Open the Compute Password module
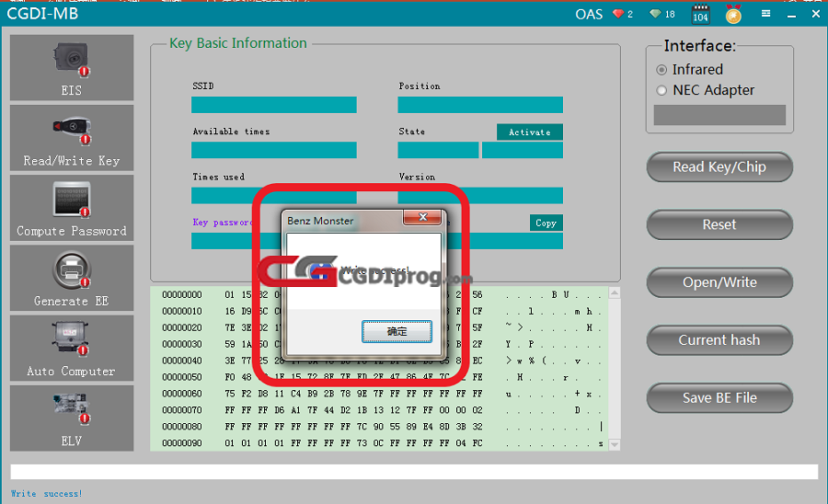 (71, 208)
